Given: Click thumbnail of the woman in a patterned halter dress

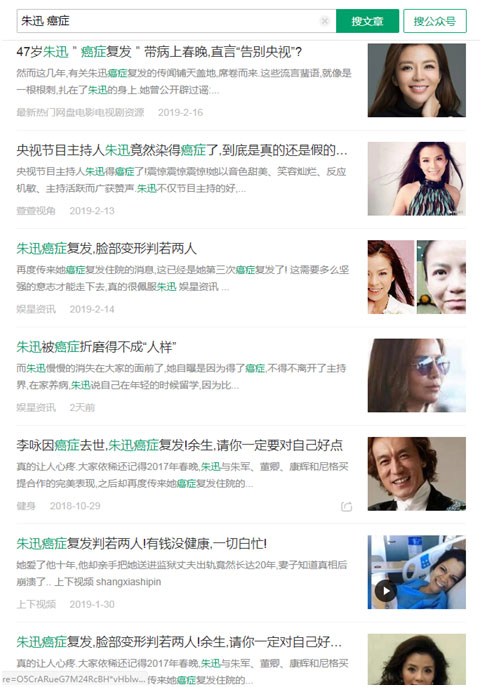Looking at the screenshot, I should coord(417,179).
